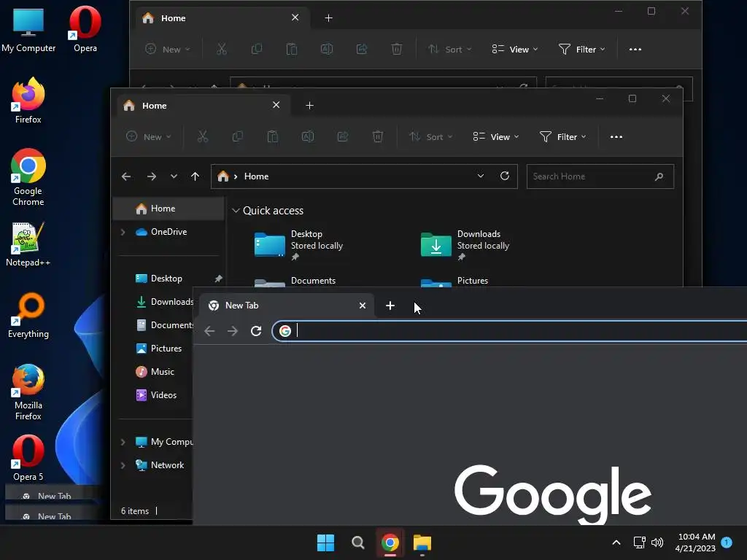Select Home in navigation pane

tap(169, 209)
